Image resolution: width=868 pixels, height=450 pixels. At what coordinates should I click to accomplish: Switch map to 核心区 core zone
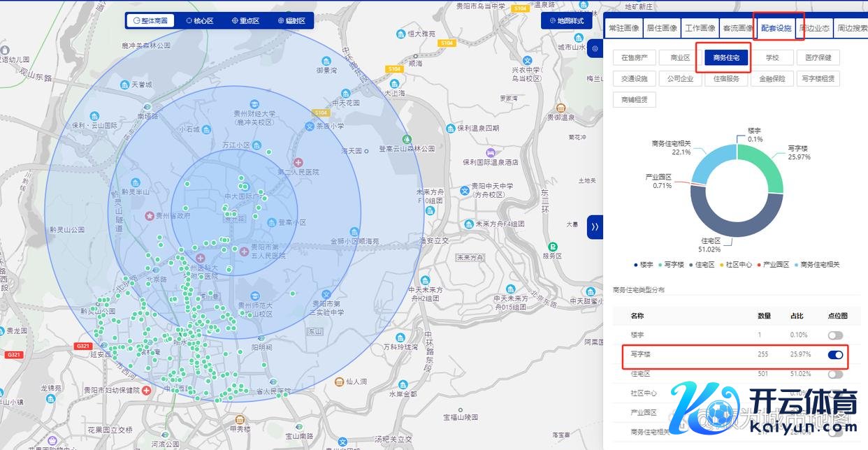click(199, 21)
